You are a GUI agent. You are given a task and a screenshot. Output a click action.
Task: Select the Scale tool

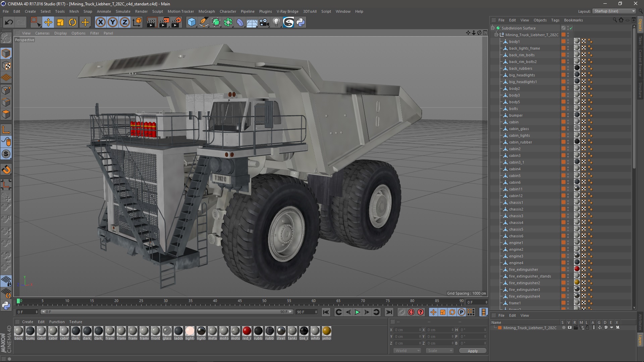point(60,22)
